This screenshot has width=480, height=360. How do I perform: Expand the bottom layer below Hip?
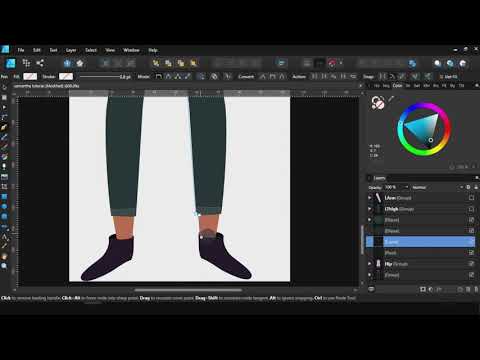pos(369,275)
